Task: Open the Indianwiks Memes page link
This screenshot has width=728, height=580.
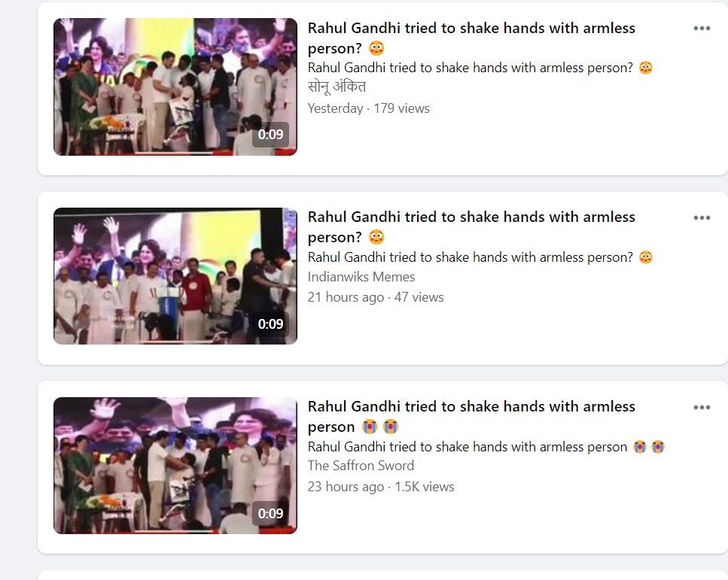Action: coord(361,277)
